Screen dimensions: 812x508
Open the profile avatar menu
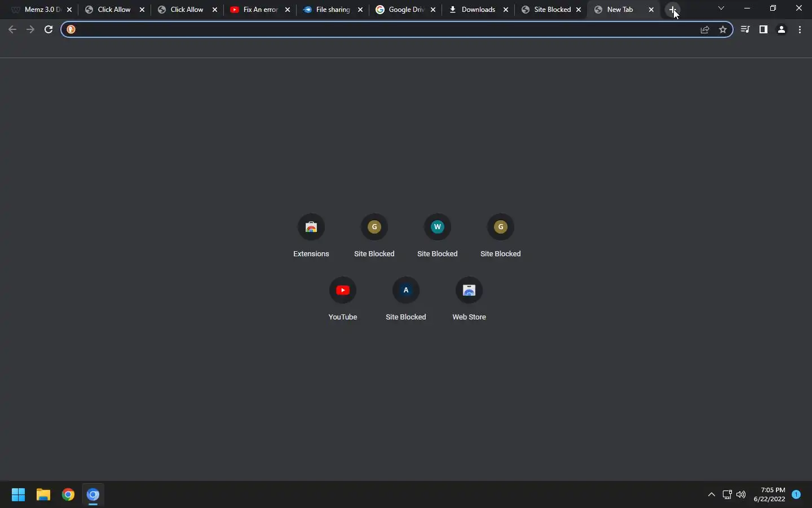(x=782, y=30)
